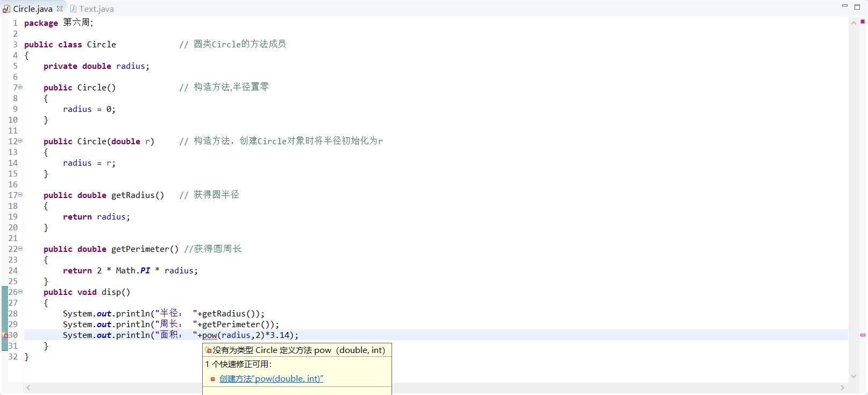868x395 pixels.
Task: Click the line 30 error marker in overview ruler
Action: [x=863, y=335]
